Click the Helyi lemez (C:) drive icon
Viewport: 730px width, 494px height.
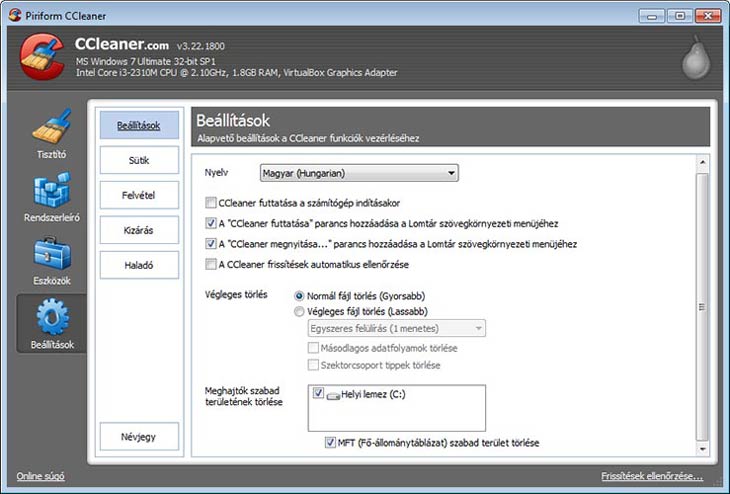point(333,395)
